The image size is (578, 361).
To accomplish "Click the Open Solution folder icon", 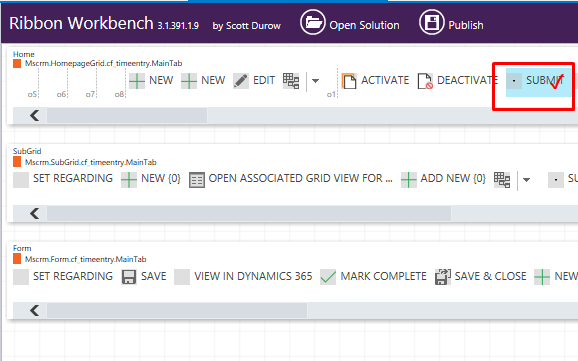I will [313, 22].
